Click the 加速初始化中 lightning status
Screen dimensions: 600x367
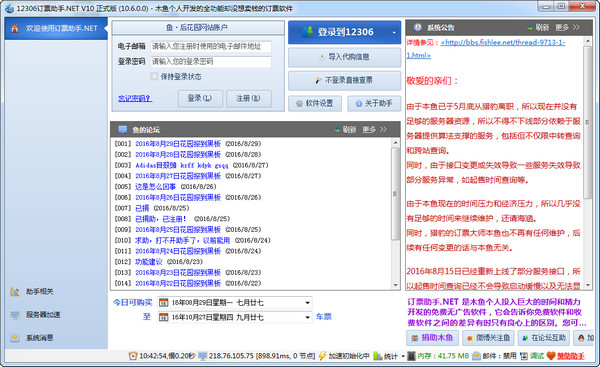[344, 356]
